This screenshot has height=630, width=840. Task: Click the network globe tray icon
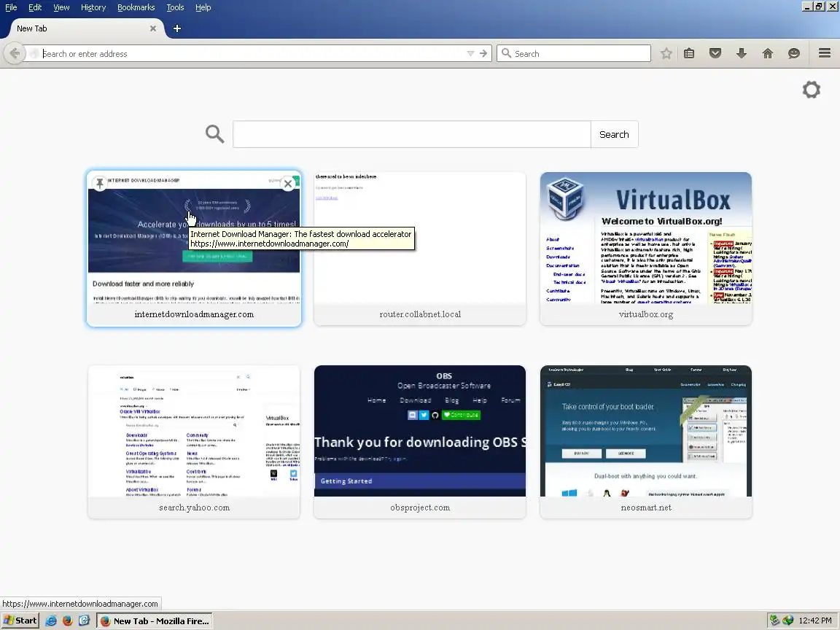tap(787, 621)
